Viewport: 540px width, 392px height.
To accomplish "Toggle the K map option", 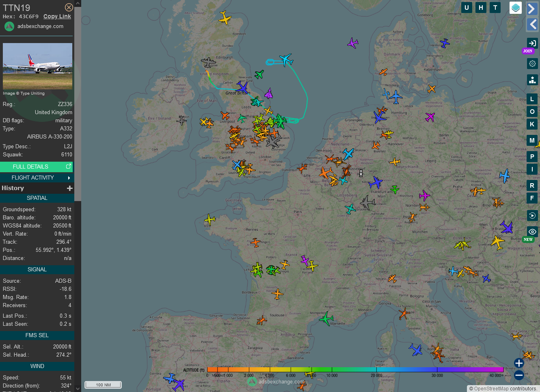I will click(x=532, y=124).
